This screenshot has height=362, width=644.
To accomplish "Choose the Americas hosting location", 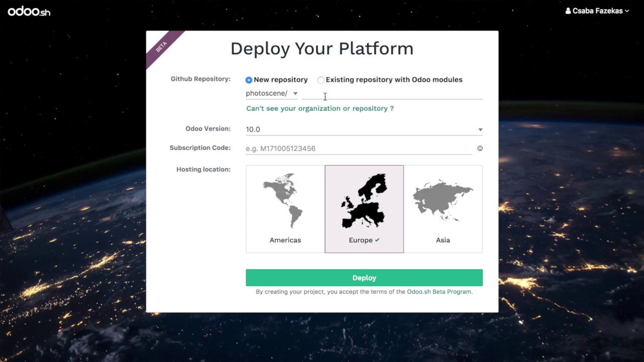I will click(285, 209).
